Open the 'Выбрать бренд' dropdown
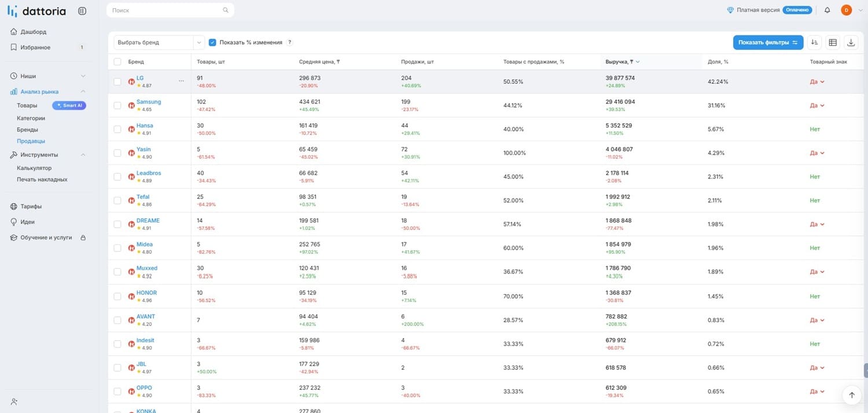This screenshot has width=868, height=413. (159, 42)
